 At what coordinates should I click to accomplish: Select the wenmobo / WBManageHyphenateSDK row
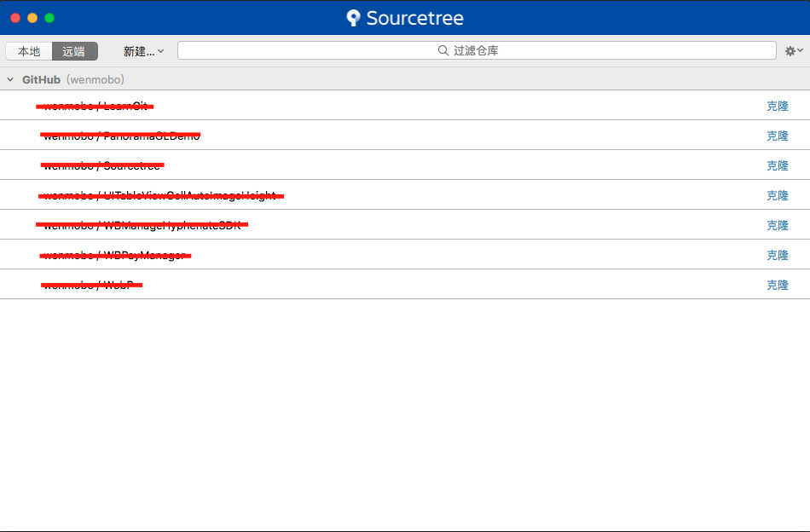[405, 225]
